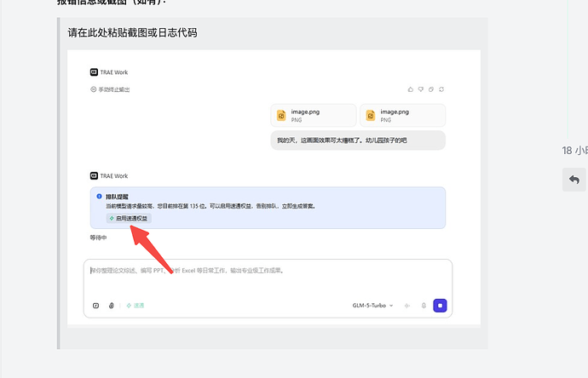Click the thumbs-up icon on the response
This screenshot has width=588, height=378.
click(411, 89)
